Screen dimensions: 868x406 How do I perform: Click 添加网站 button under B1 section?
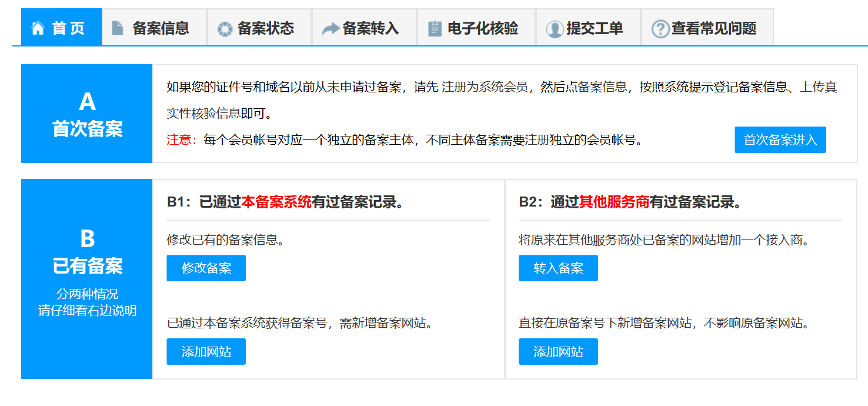click(206, 352)
